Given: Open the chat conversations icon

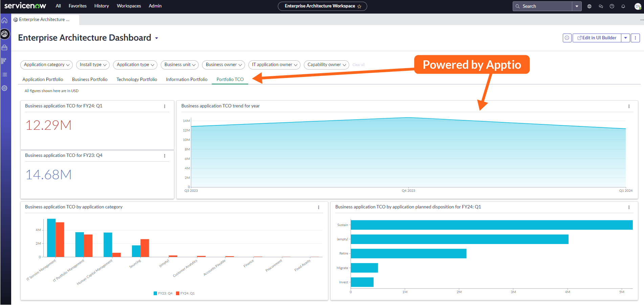Looking at the screenshot, I should pyautogui.click(x=601, y=6).
